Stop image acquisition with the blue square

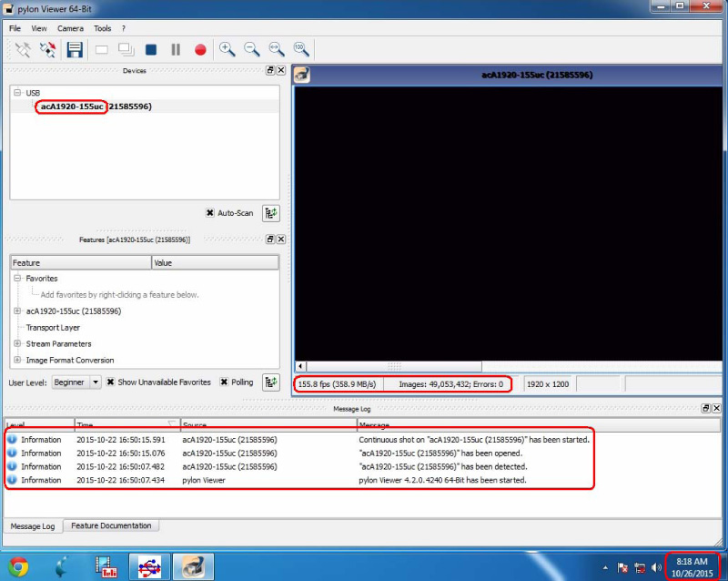(x=151, y=49)
